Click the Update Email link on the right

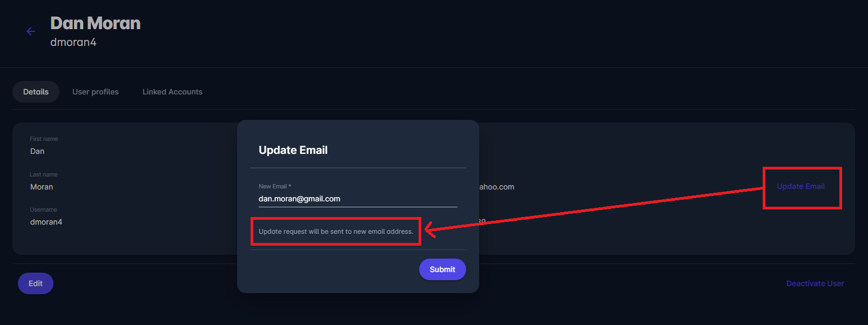[800, 186]
